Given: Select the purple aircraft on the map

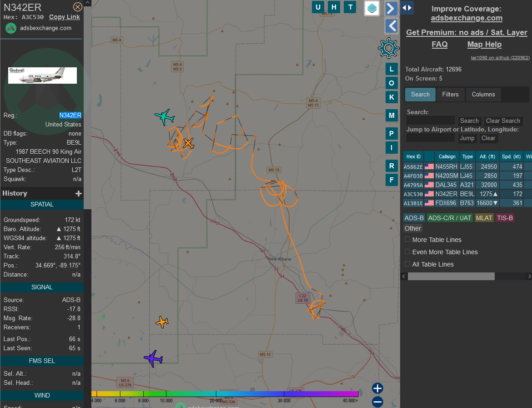Looking at the screenshot, I should 153,358.
